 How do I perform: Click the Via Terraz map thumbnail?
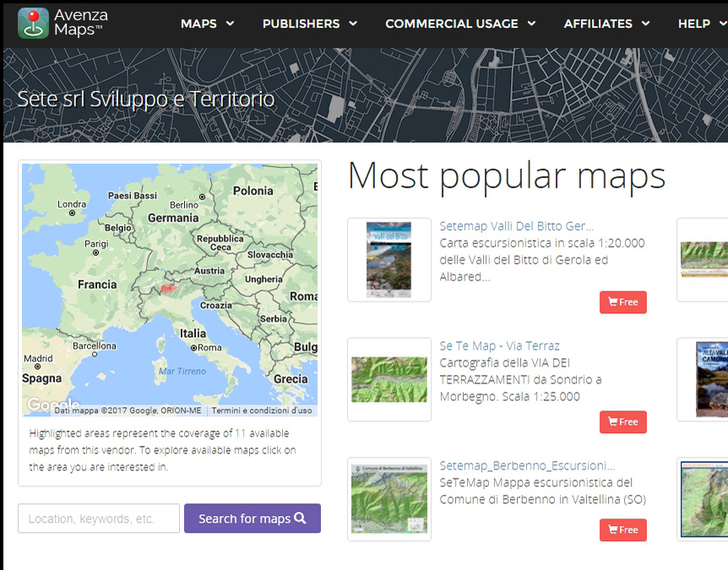click(x=389, y=379)
